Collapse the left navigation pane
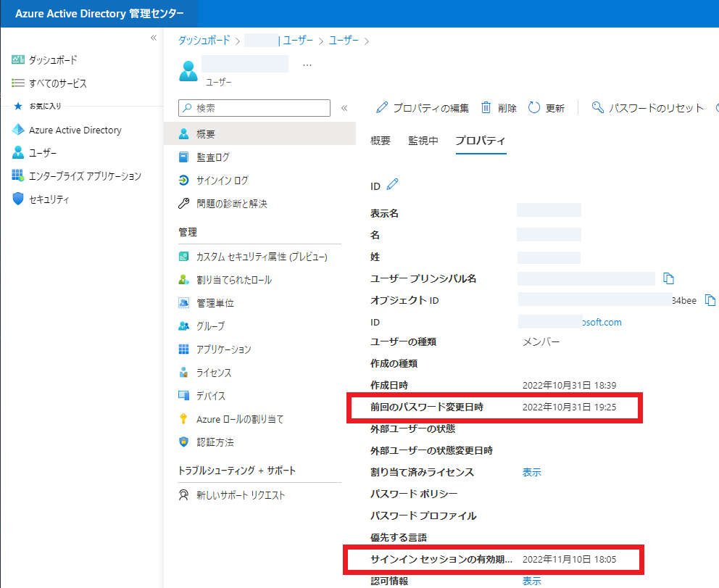 tap(153, 38)
